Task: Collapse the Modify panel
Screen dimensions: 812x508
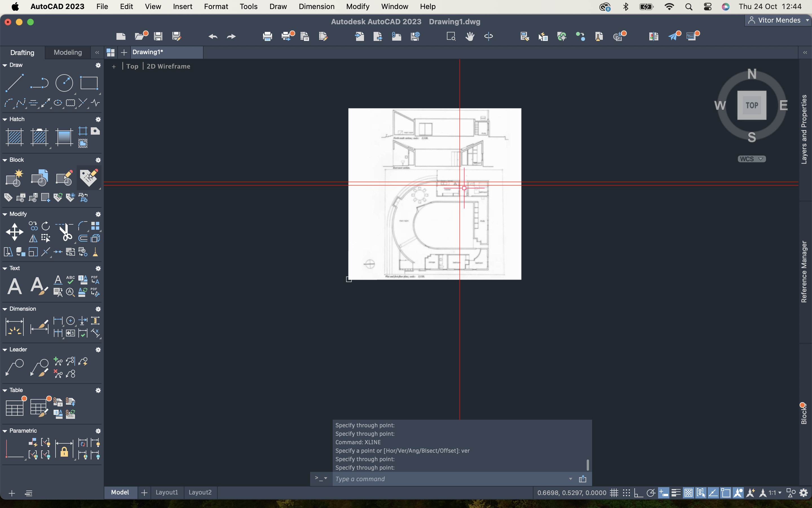Action: [x=5, y=214]
